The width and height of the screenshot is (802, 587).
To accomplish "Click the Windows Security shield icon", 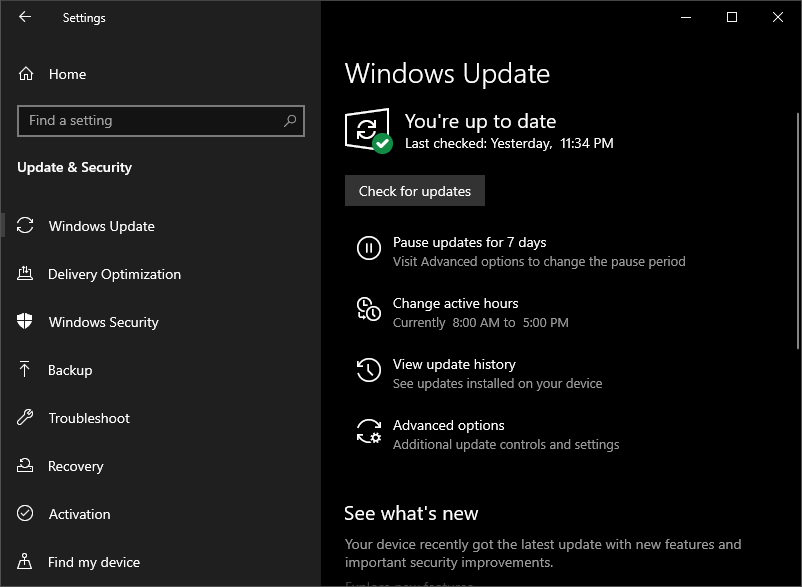I will [x=25, y=322].
